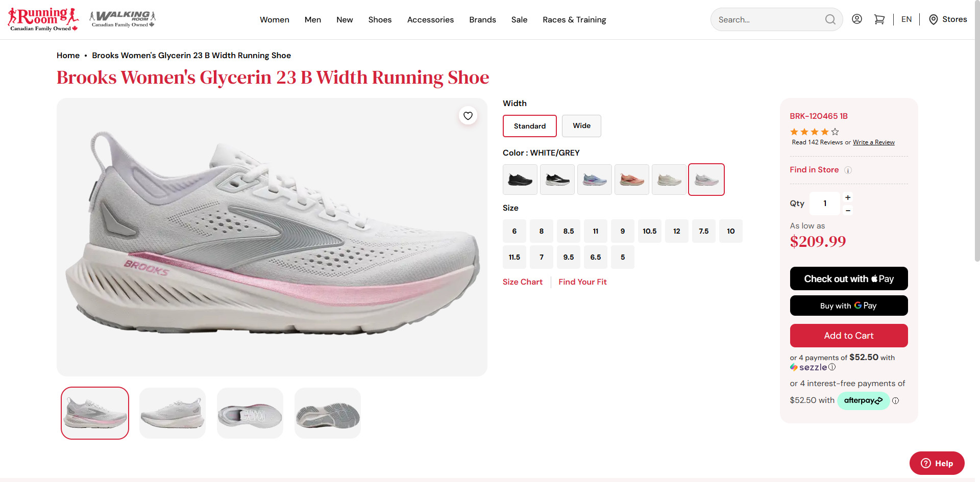980x482 pixels.
Task: Click the Afterpay info icon
Action: pos(896,401)
